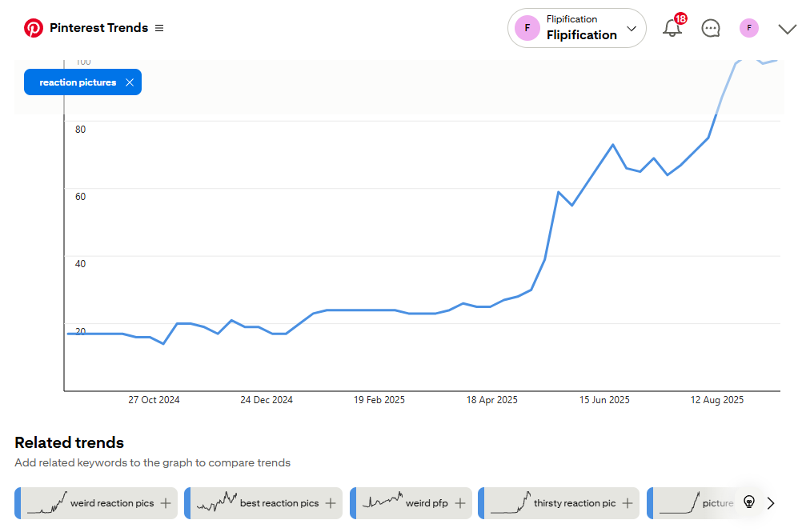Viewport: 802px width, 532px height.
Task: Expand the chevron at far top right
Action: [787, 29]
